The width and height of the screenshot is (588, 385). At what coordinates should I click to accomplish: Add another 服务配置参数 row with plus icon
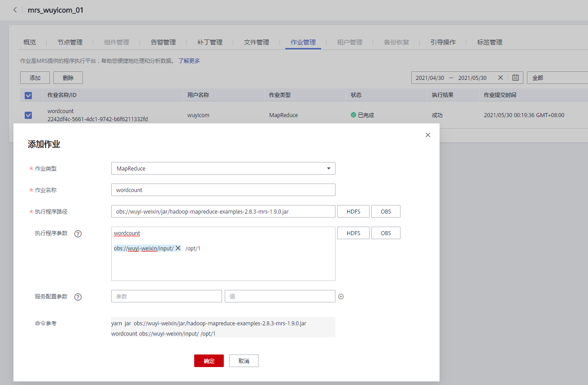pos(341,297)
